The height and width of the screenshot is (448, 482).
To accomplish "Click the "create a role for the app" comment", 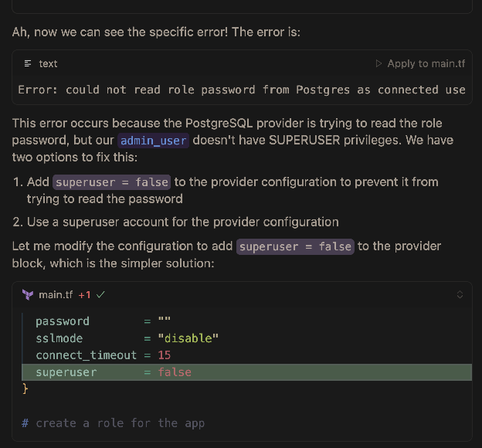I will click(113, 423).
